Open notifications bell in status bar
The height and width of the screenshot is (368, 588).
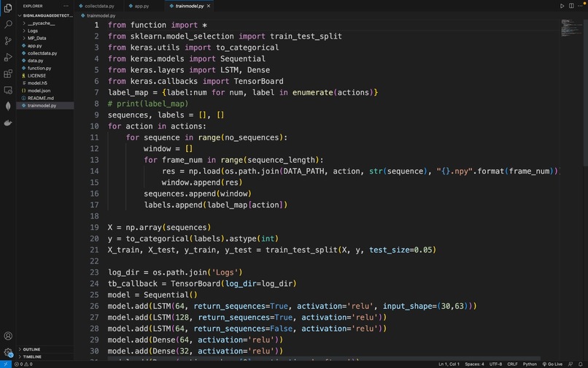[x=581, y=364]
